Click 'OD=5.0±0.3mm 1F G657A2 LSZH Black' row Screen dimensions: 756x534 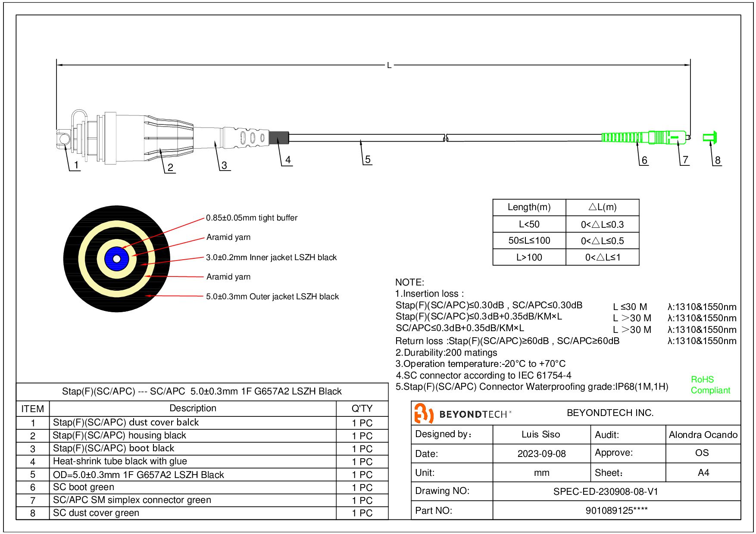(202, 475)
